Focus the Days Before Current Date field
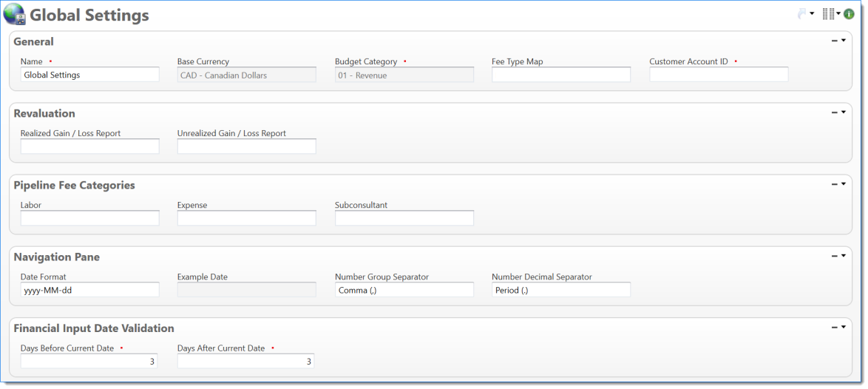This screenshot has height=389, width=868. (89, 361)
